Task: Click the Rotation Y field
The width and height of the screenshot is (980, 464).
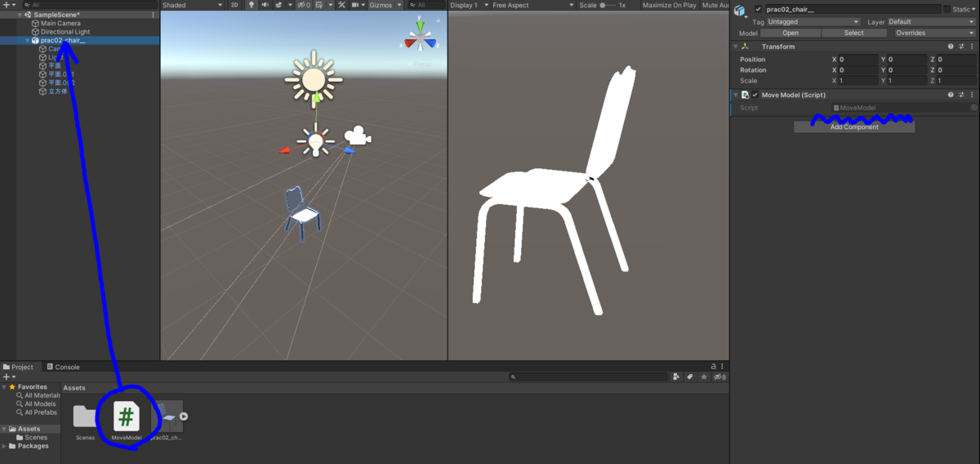Action: 907,70
